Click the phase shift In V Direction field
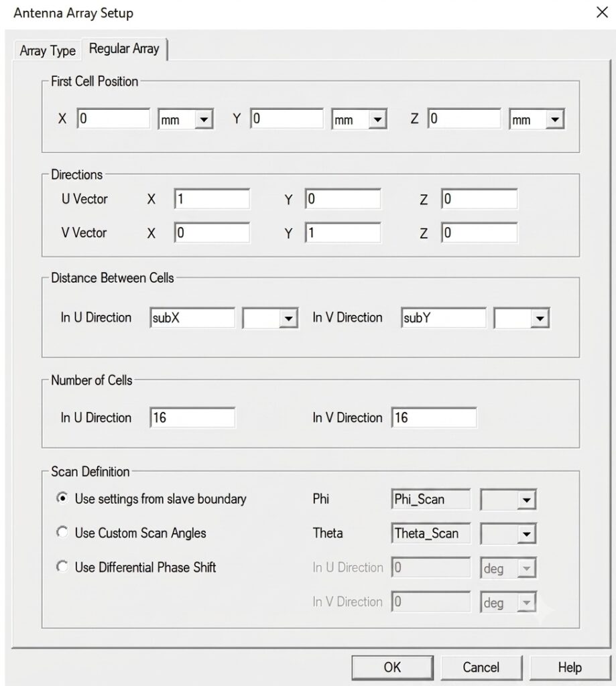The image size is (616, 686). pos(431,602)
